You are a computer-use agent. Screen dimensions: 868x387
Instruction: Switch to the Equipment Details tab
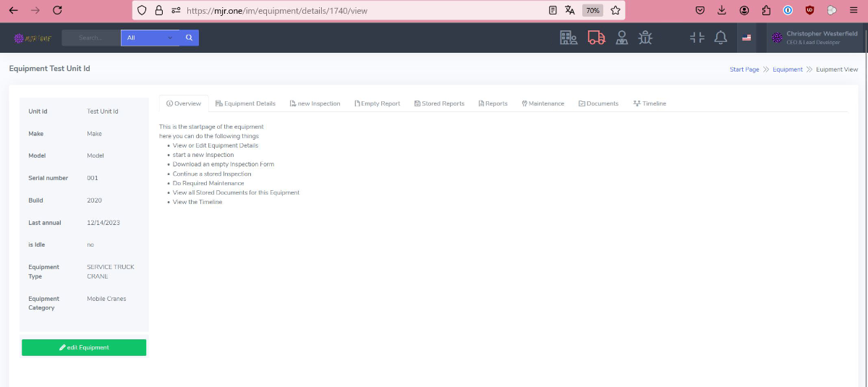point(245,103)
